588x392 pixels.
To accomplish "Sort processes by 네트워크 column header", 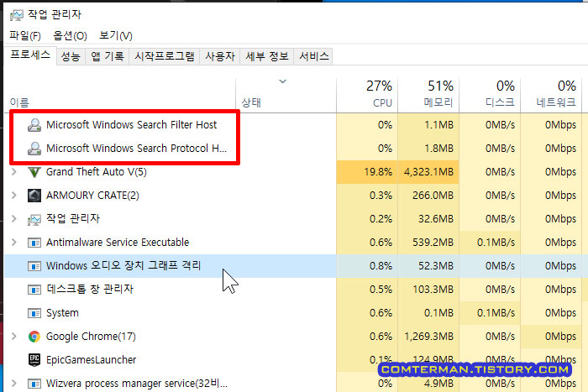I will point(551,95).
